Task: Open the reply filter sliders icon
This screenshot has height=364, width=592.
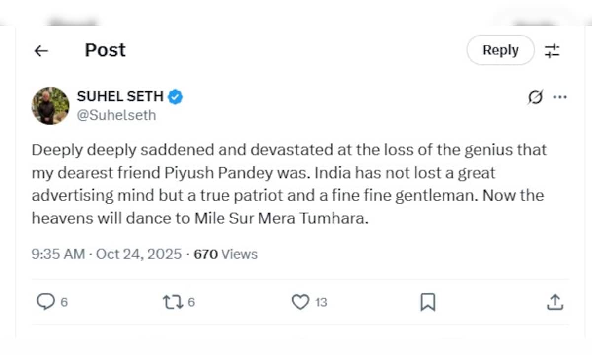Action: click(x=552, y=50)
